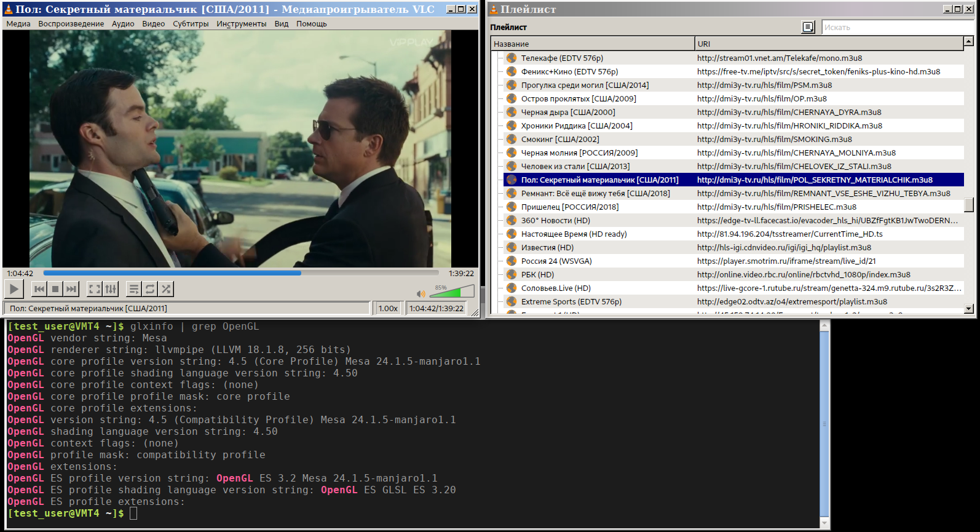Viewport: 980px width, 532px height.
Task: Change the playlist view mode icon
Action: tap(808, 27)
